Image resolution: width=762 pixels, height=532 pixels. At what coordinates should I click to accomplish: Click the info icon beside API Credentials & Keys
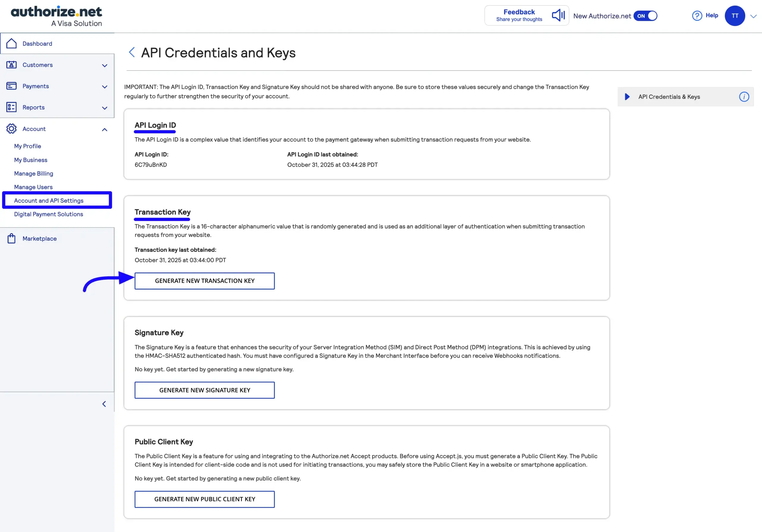[x=744, y=97]
